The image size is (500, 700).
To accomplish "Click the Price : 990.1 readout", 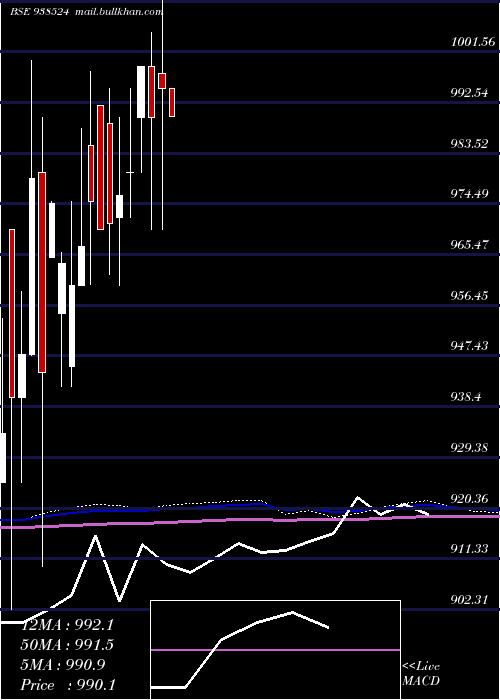I will coord(68,685).
